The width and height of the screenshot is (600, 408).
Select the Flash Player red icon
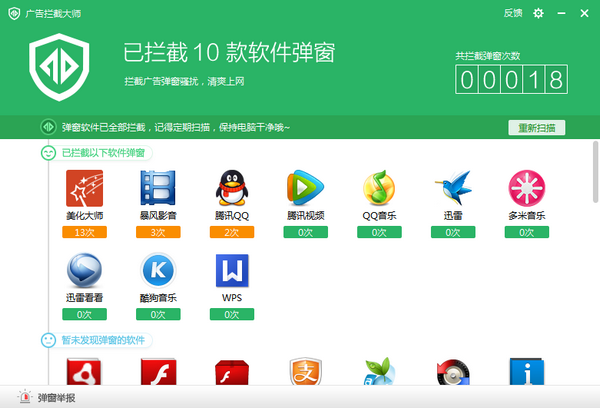[x=158, y=372]
